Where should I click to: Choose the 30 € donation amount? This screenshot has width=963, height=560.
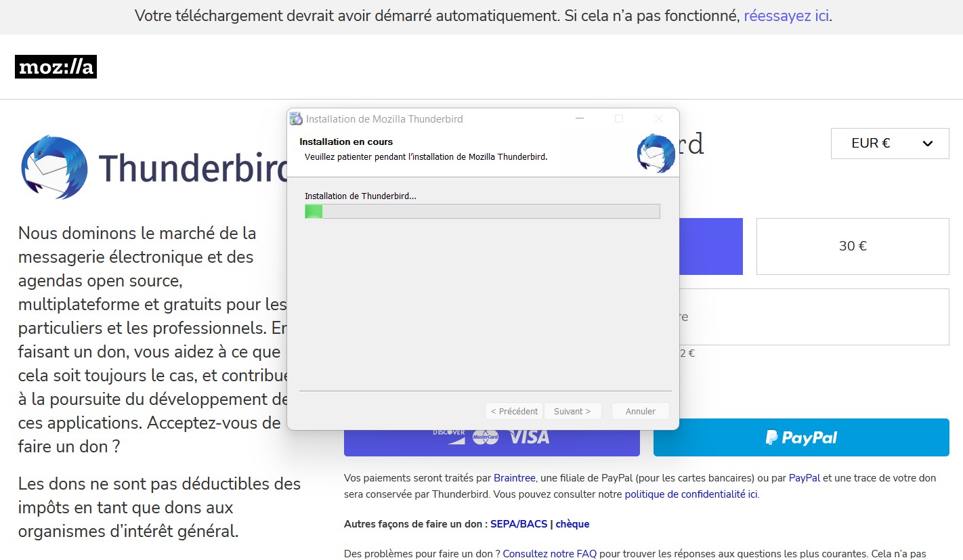[x=852, y=246]
